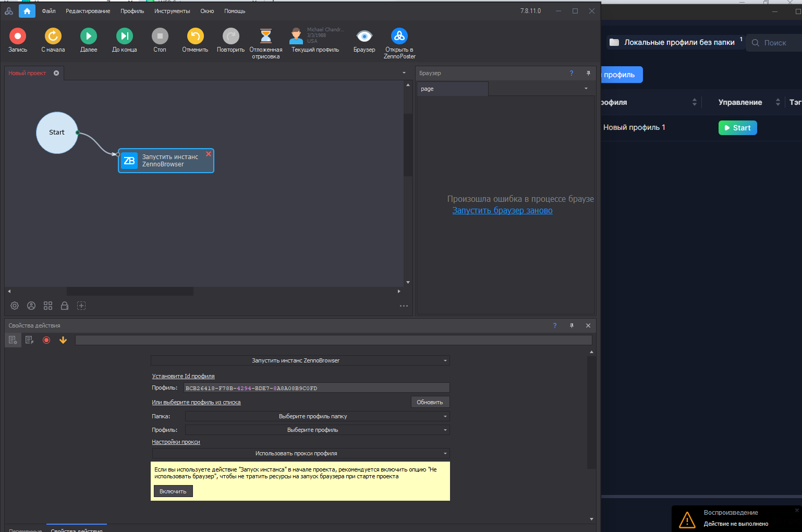The width and height of the screenshot is (802, 532).
Task: Click the Отложенная отрисовка hourglass icon
Action: point(265,36)
